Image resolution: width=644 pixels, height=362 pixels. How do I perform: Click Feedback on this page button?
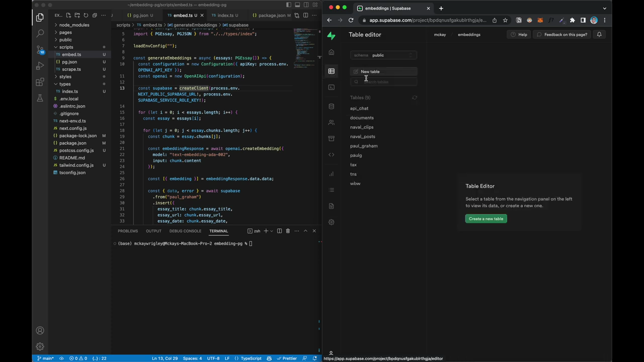pos(561,35)
